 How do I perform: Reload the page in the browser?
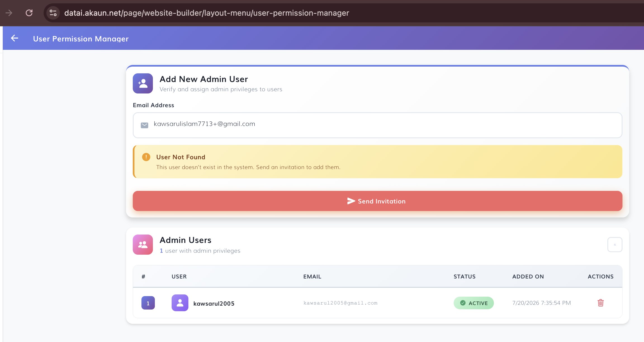pyautogui.click(x=29, y=13)
